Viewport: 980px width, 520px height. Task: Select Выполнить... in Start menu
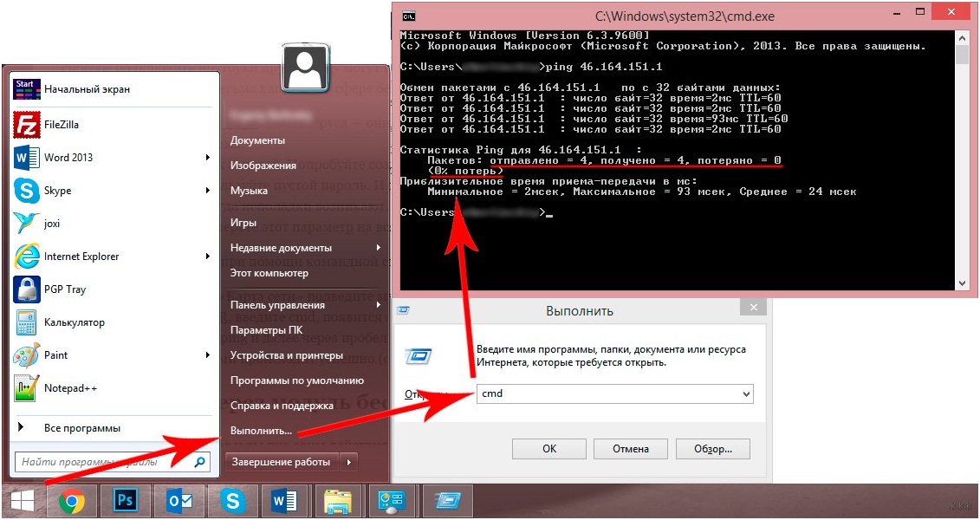pos(262,431)
